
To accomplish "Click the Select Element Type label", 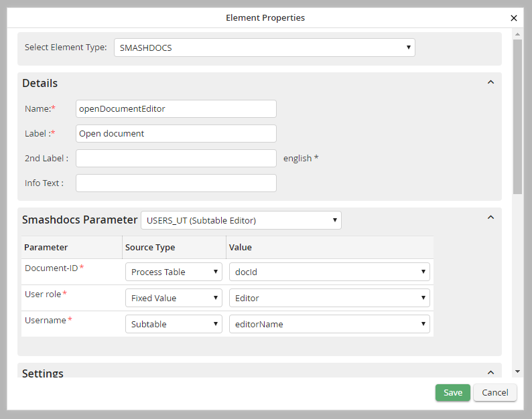I will [x=66, y=48].
